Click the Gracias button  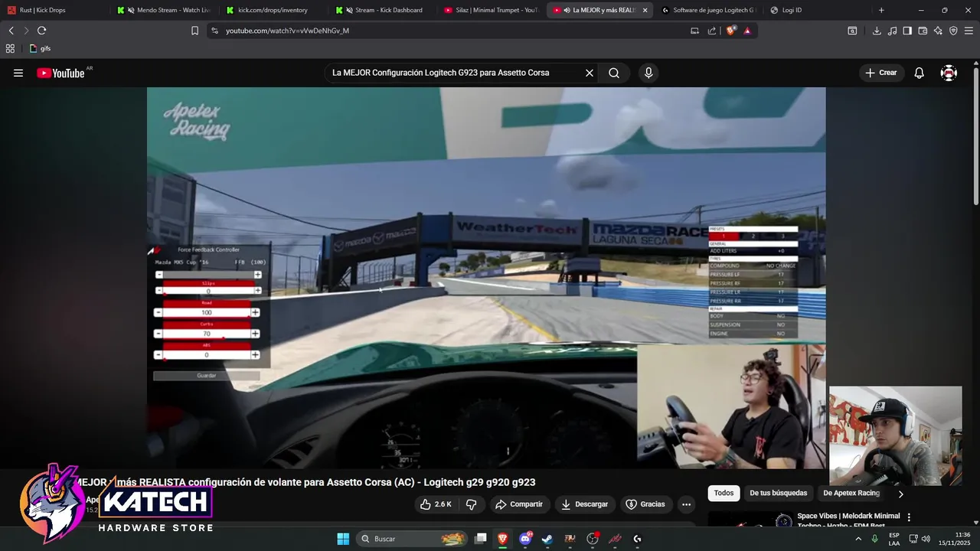645,504
